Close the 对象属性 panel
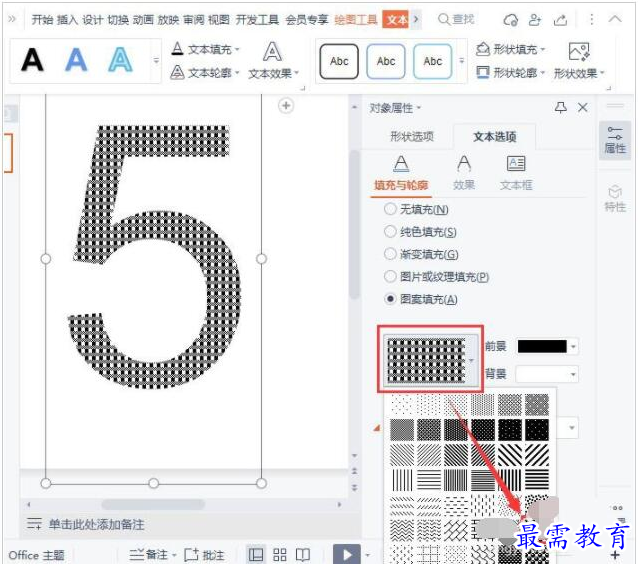 coord(583,107)
